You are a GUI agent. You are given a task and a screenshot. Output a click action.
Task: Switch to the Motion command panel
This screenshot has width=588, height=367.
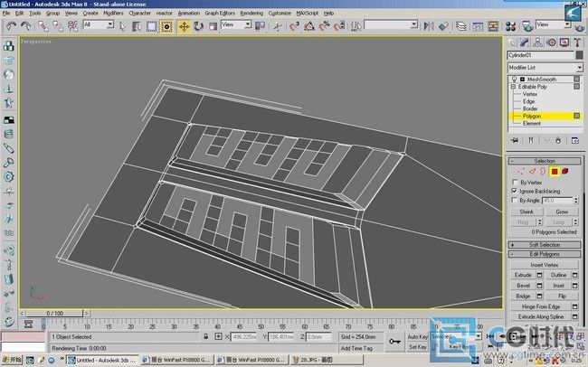click(551, 42)
